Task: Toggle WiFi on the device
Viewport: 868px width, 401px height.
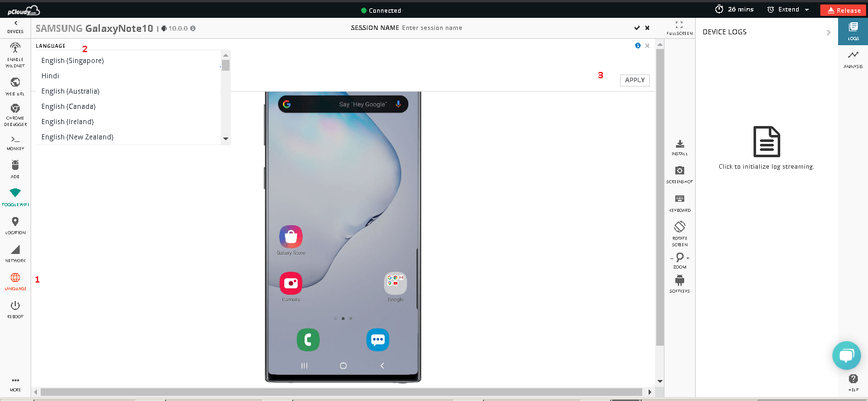Action: click(15, 197)
